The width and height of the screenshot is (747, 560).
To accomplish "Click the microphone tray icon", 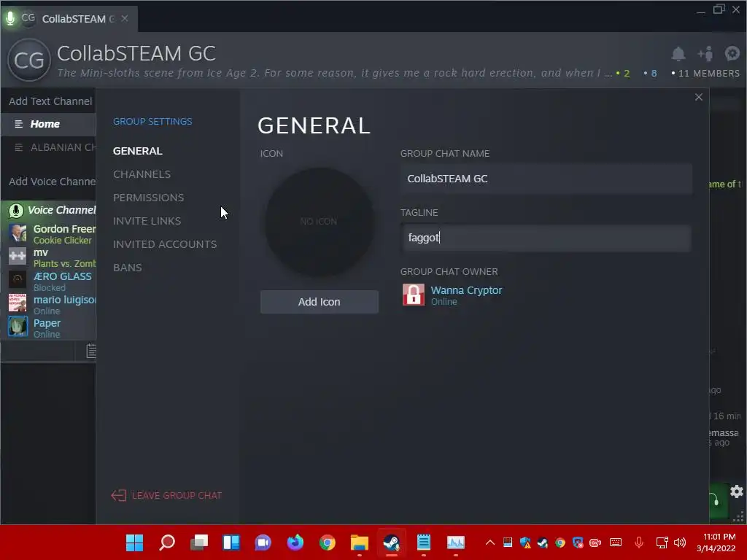I will (639, 542).
